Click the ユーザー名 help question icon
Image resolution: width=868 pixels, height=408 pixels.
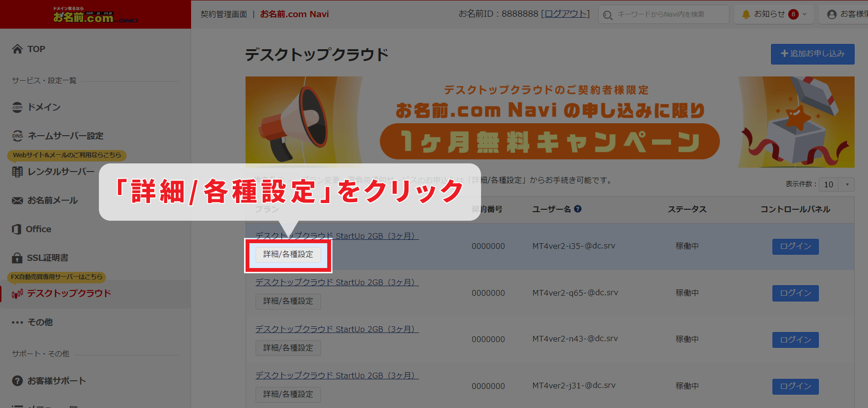[578, 209]
